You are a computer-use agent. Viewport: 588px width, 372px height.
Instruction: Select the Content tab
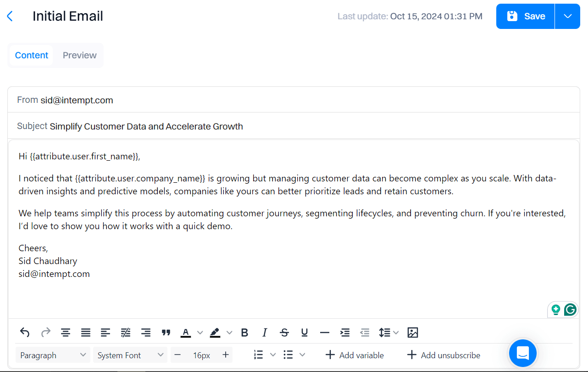click(31, 55)
